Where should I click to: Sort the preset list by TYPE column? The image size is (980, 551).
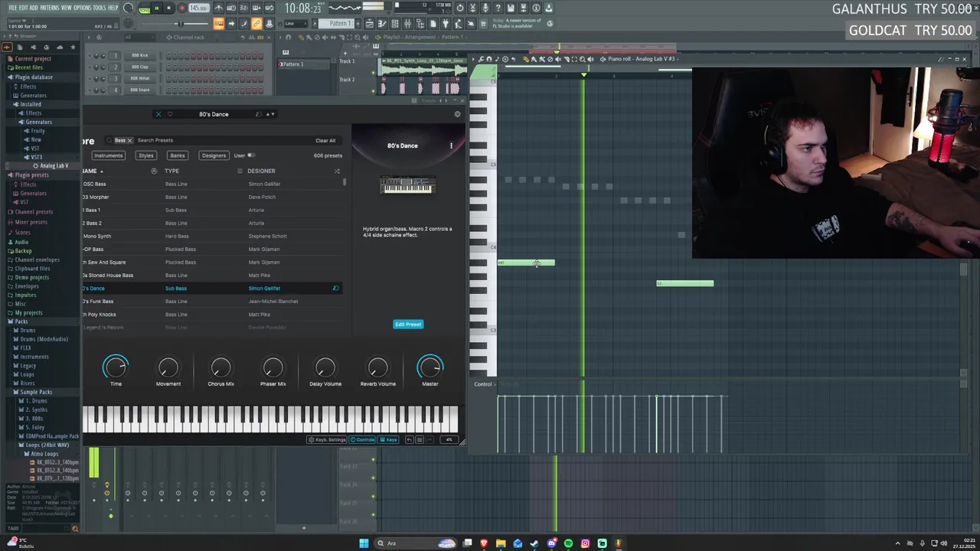(172, 171)
